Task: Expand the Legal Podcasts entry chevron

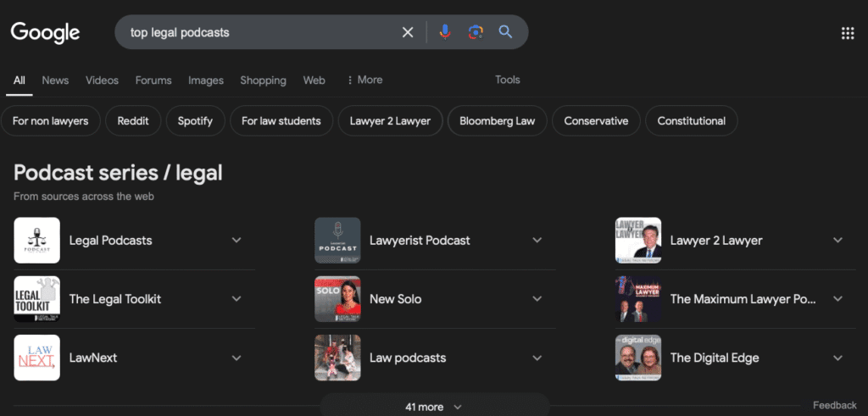Action: (236, 241)
